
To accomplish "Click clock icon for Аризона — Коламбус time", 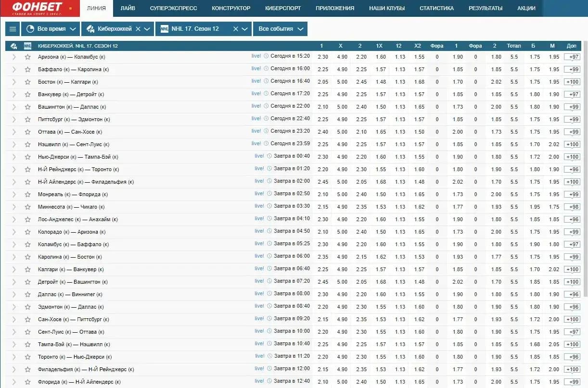I will 266,56.
